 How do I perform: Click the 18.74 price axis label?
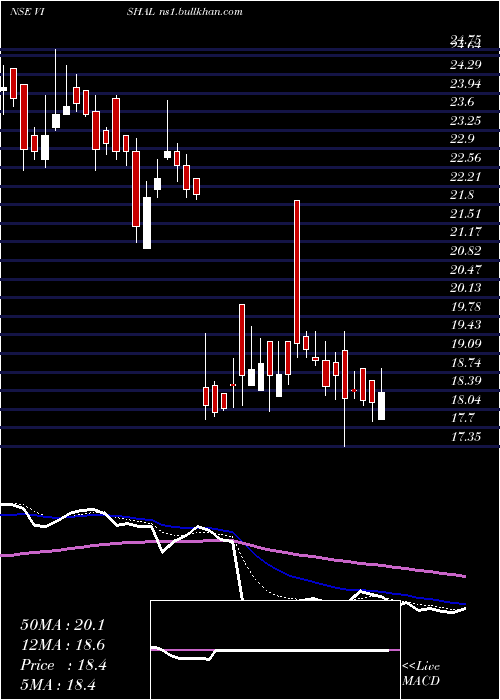coord(465,362)
